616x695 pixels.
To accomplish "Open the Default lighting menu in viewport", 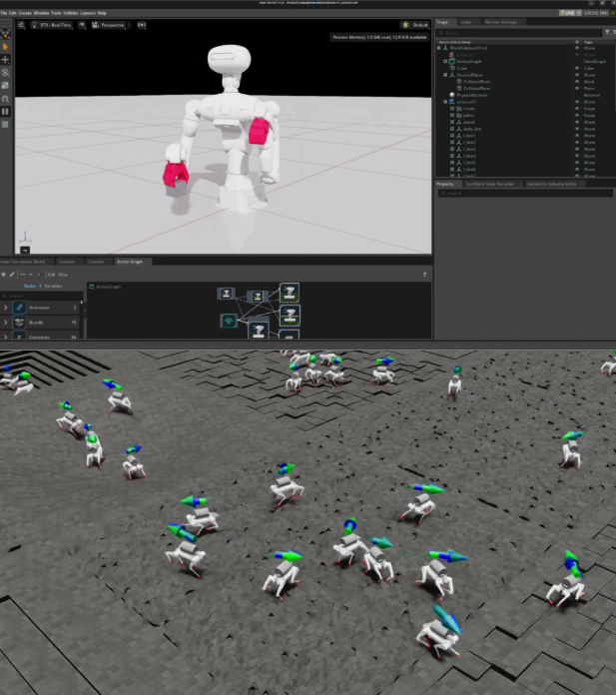I will tap(415, 25).
